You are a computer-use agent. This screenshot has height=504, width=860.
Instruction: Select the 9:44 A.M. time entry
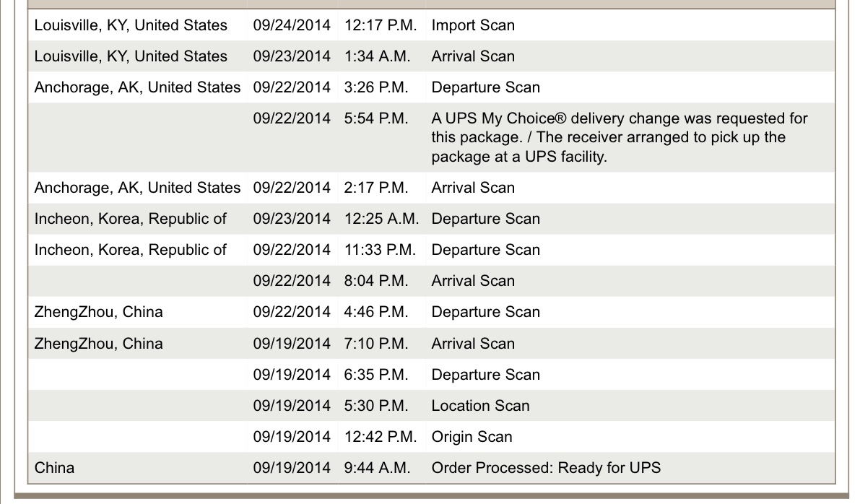(x=378, y=468)
